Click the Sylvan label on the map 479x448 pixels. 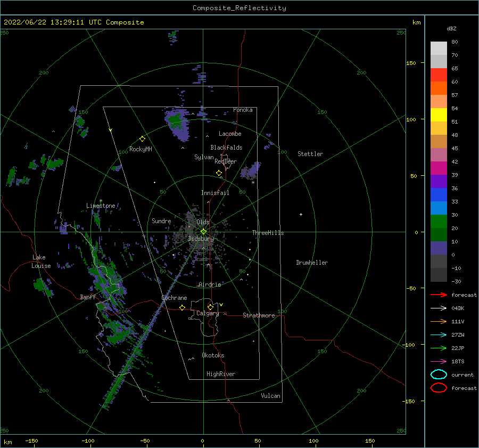[x=204, y=157]
